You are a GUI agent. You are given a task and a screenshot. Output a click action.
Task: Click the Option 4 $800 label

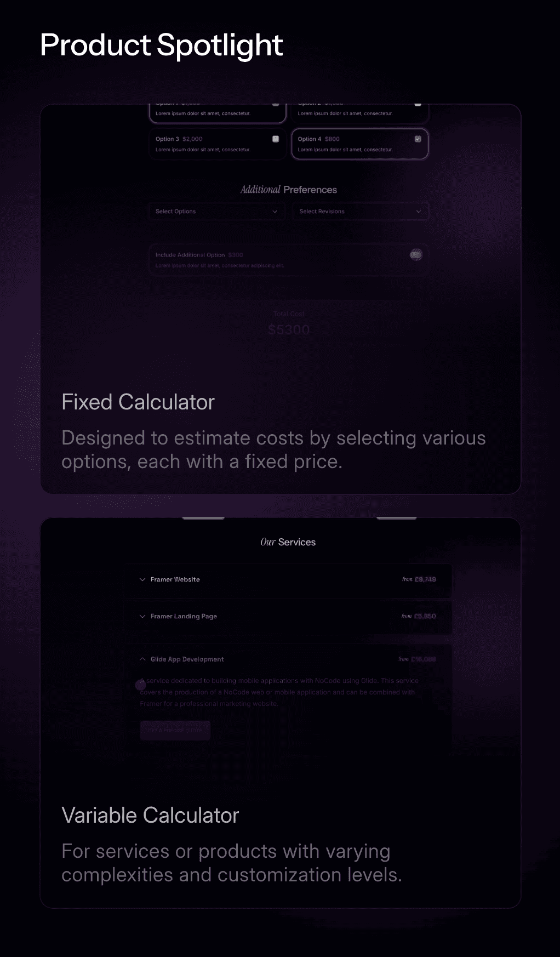[x=318, y=139]
